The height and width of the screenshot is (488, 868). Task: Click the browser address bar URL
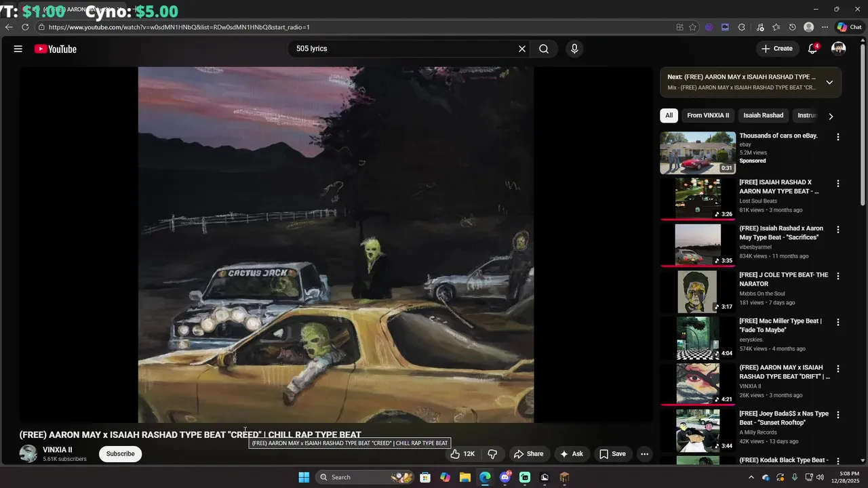click(179, 27)
